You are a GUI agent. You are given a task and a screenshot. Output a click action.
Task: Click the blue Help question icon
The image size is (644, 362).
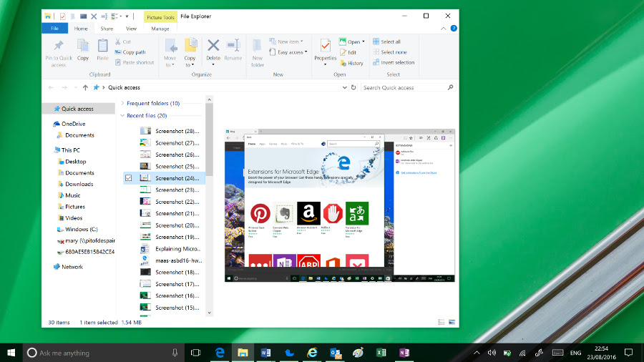click(454, 29)
